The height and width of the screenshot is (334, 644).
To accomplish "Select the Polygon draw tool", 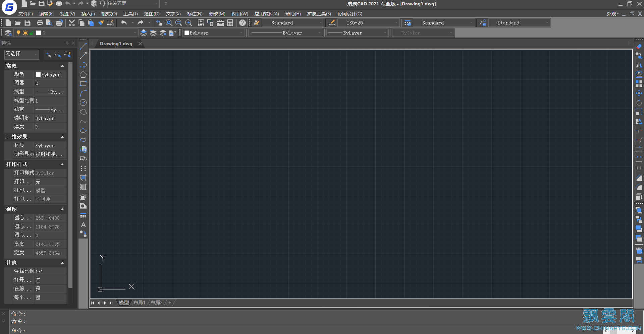I will (x=83, y=74).
